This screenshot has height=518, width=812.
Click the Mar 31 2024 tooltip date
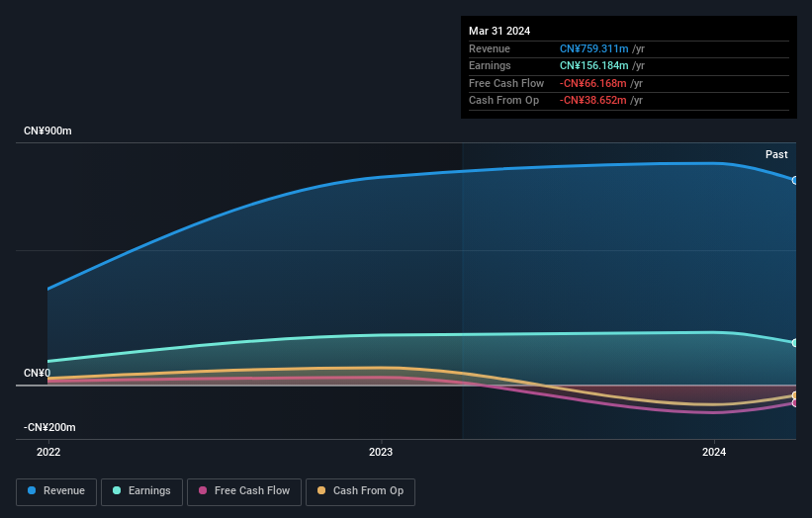pos(499,31)
